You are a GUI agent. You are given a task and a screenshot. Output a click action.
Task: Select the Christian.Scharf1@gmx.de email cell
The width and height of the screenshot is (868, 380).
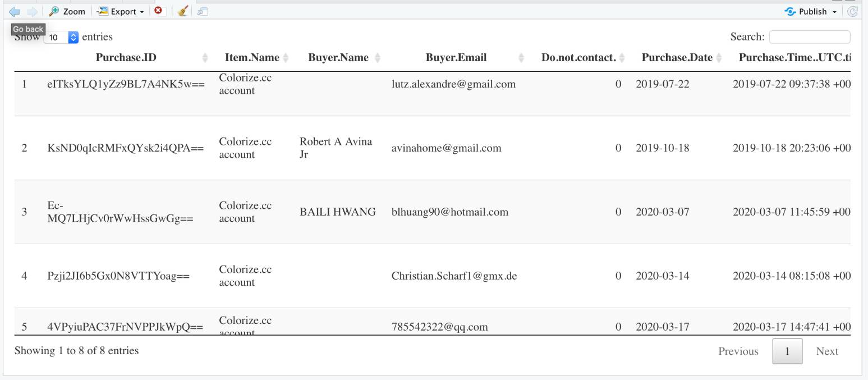click(x=454, y=276)
